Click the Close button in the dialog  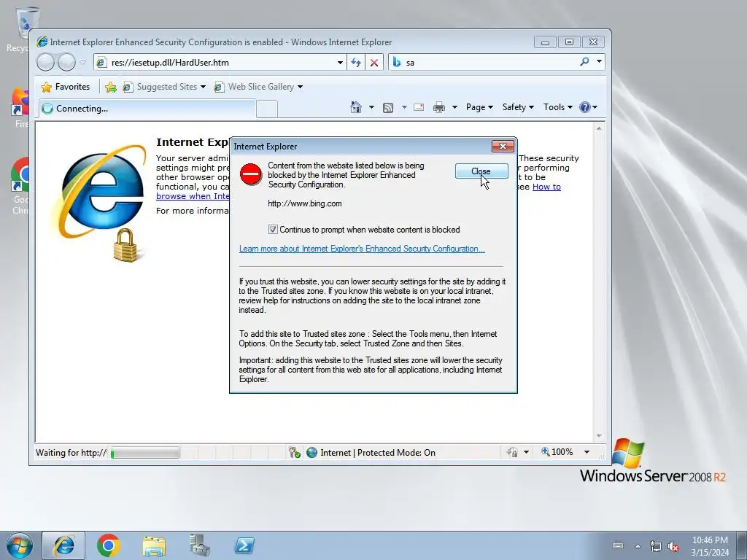(481, 171)
